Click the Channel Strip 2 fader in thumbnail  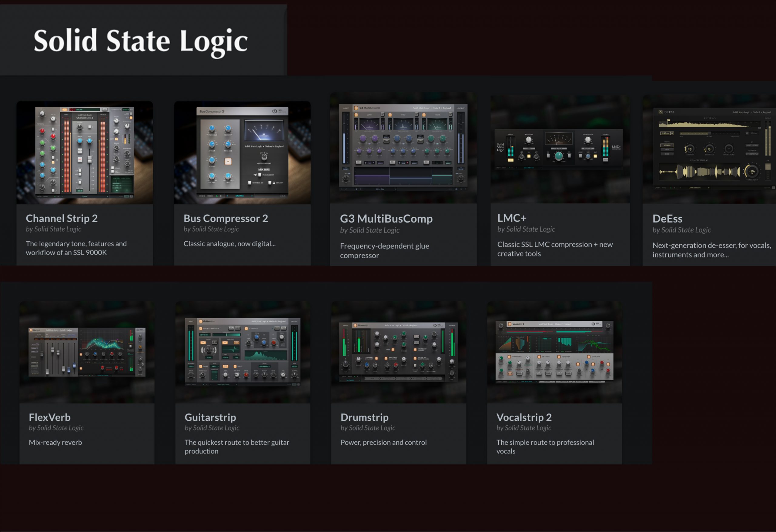[89, 160]
